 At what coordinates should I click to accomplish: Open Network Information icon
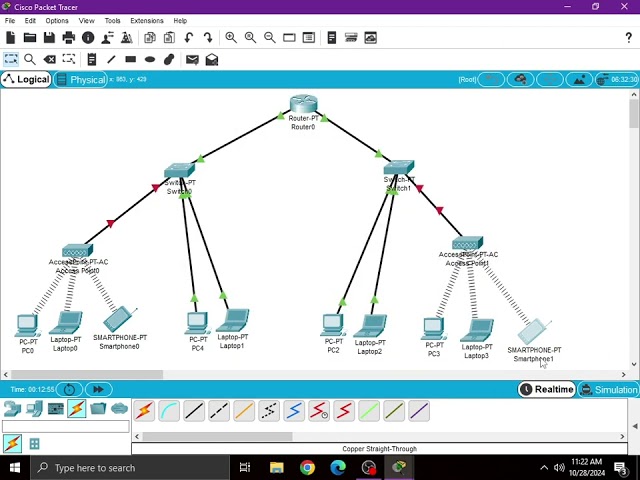coord(88,38)
